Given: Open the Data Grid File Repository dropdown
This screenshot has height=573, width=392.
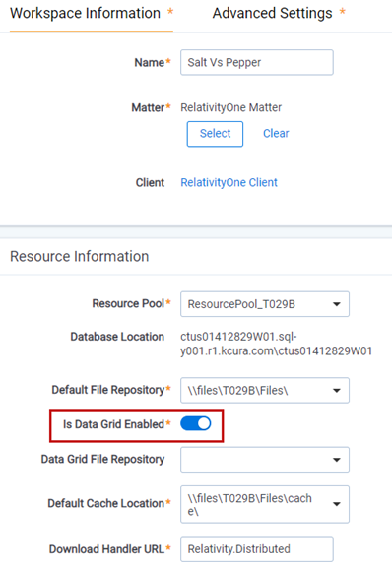Looking at the screenshot, I should (x=265, y=460).
